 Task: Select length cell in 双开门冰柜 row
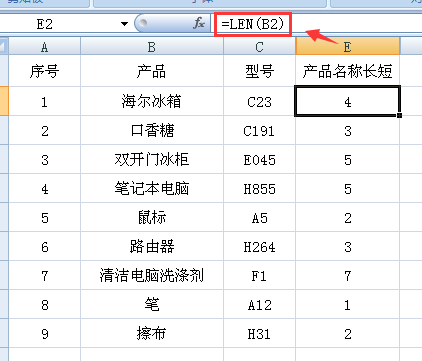(x=347, y=159)
